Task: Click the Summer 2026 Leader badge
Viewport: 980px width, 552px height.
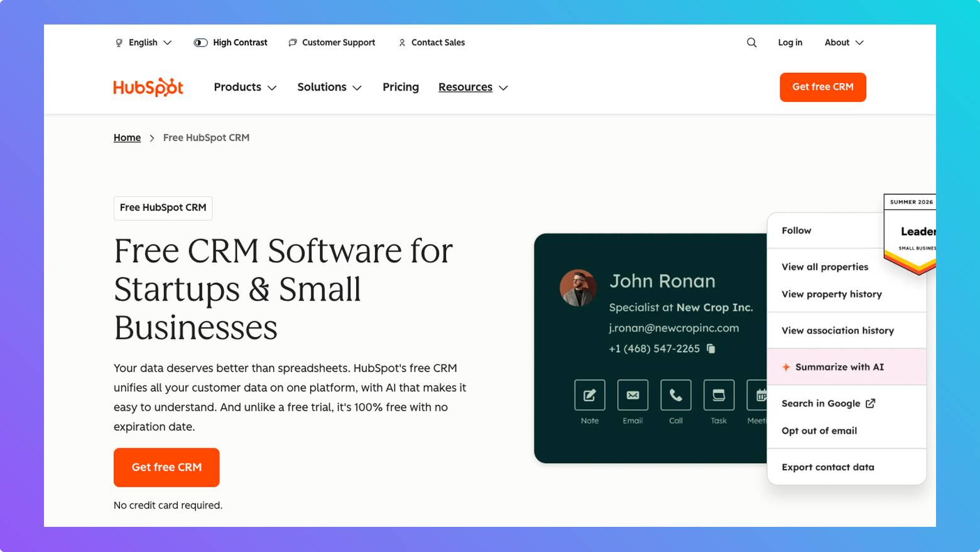Action: pos(910,234)
